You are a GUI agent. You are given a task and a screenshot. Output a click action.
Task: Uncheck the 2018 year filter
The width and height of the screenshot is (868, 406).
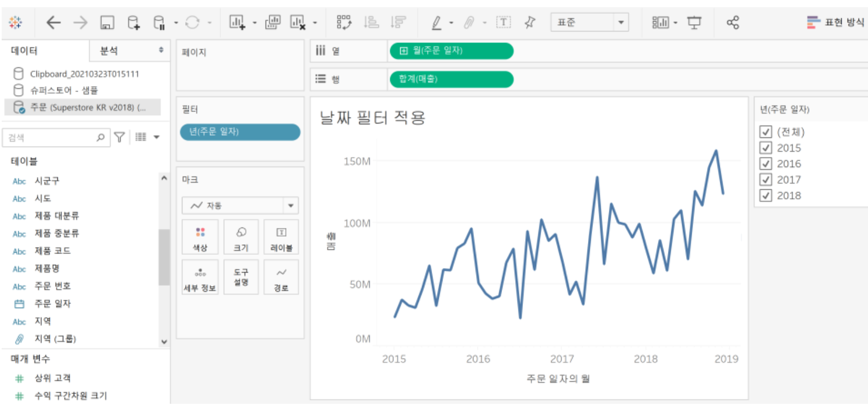(765, 196)
